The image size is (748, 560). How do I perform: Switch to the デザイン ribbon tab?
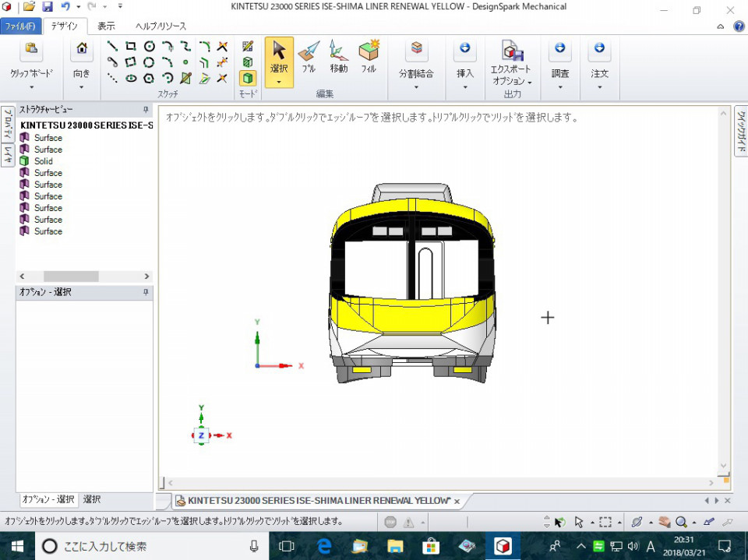65,26
